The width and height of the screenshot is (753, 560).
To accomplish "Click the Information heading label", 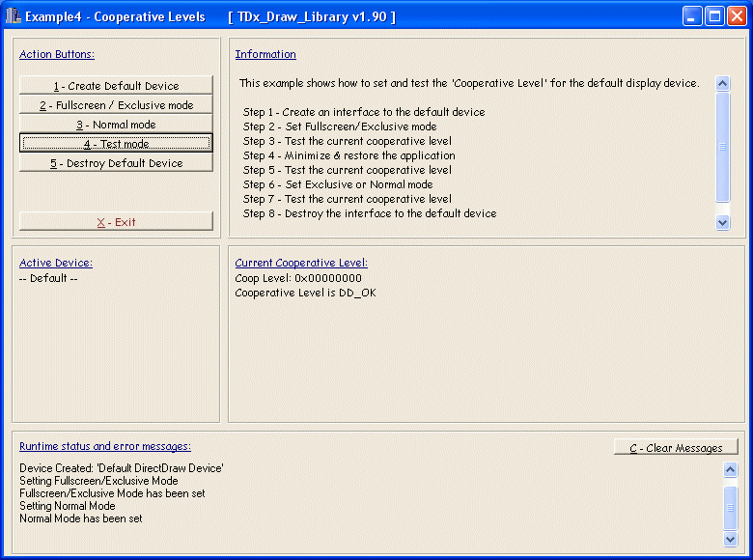I will point(265,54).
